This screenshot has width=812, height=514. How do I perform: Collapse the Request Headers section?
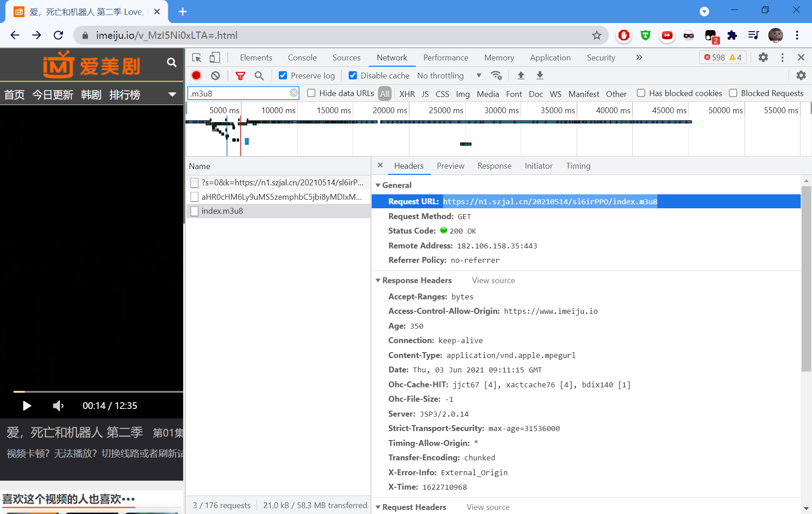[378, 507]
